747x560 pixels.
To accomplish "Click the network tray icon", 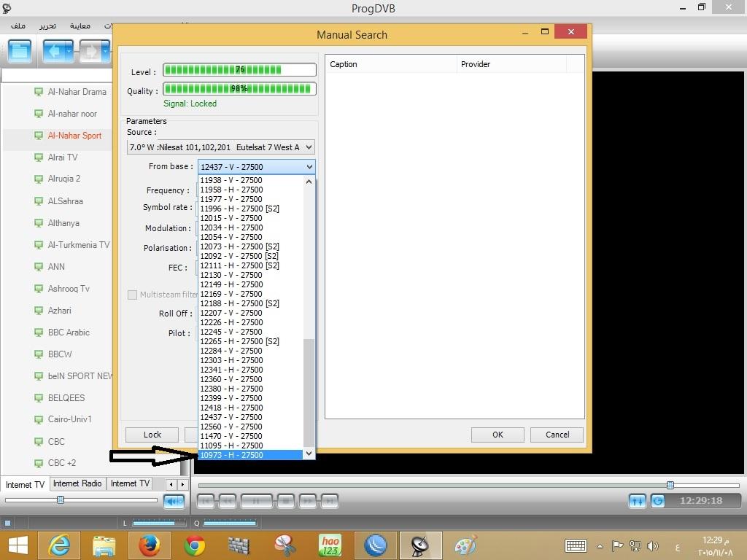I will (x=635, y=545).
